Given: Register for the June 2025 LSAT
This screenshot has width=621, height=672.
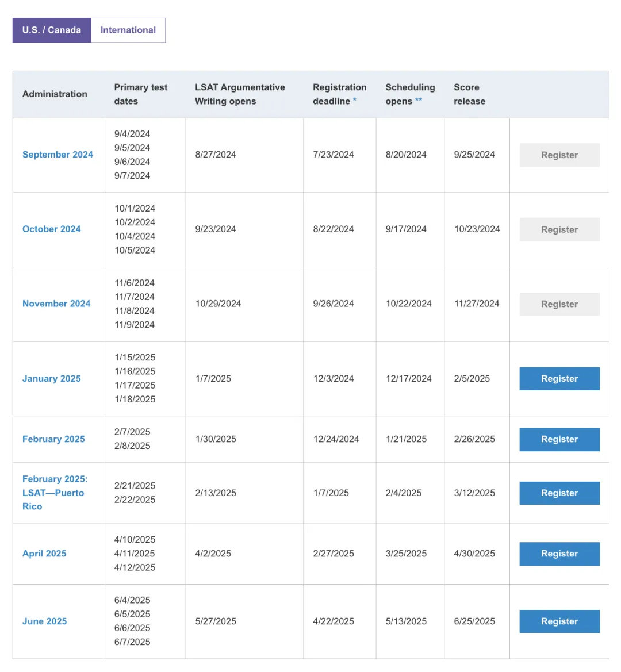Looking at the screenshot, I should coord(559,621).
